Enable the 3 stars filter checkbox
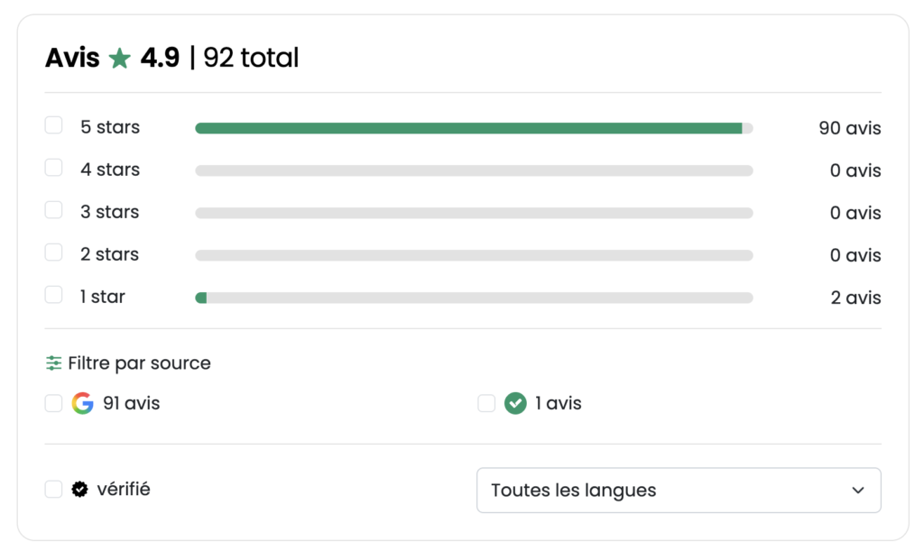The height and width of the screenshot is (560, 924). tap(53, 210)
